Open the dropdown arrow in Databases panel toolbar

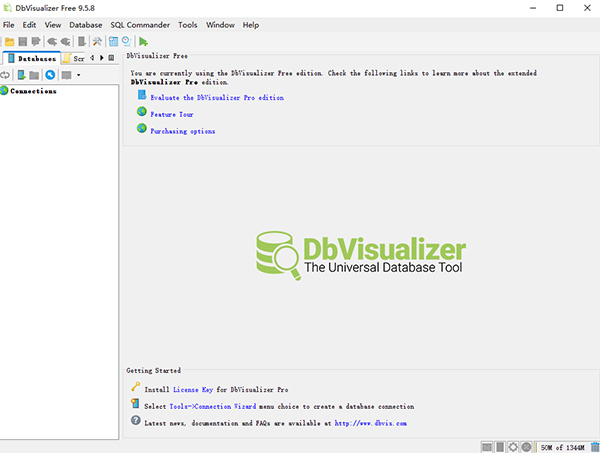coord(78,75)
